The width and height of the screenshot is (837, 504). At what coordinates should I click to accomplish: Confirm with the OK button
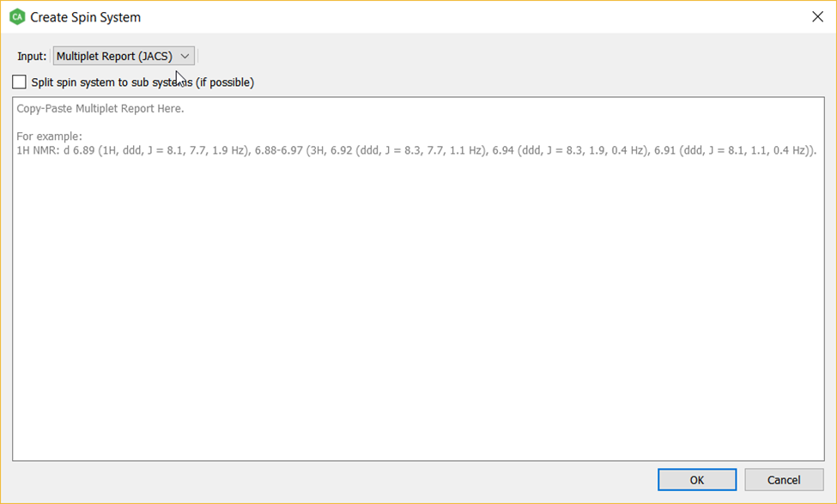click(x=696, y=480)
